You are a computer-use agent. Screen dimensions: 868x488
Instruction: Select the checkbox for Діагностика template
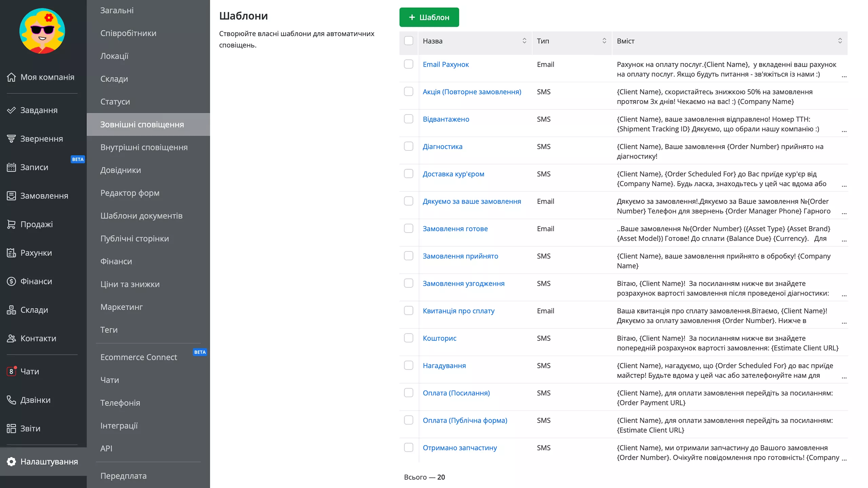tap(409, 146)
